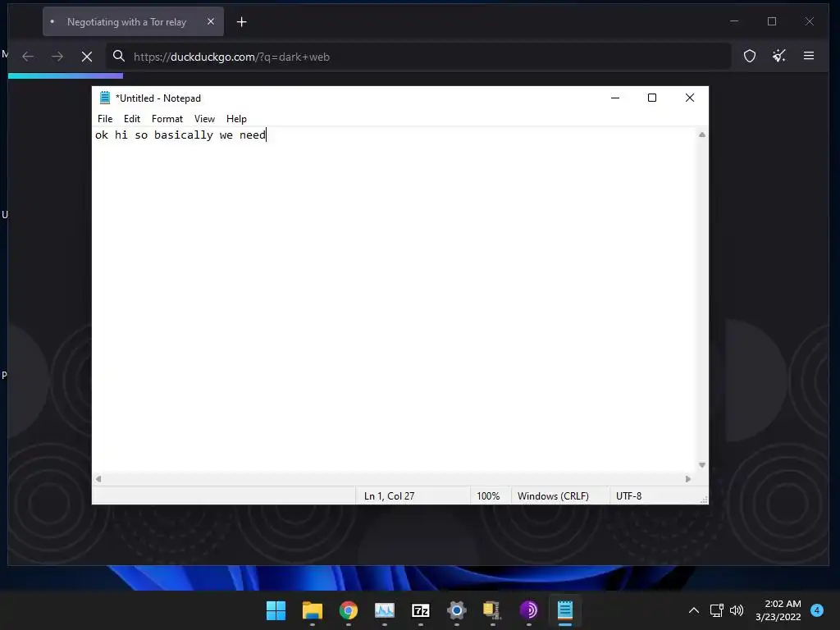Minimize the Notepad window
840x630 pixels.
point(615,98)
